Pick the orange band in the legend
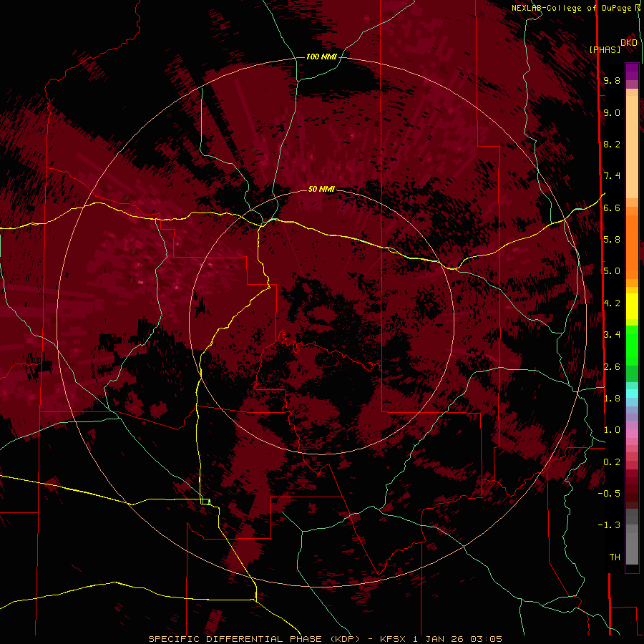The width and height of the screenshot is (644, 644). click(x=632, y=246)
